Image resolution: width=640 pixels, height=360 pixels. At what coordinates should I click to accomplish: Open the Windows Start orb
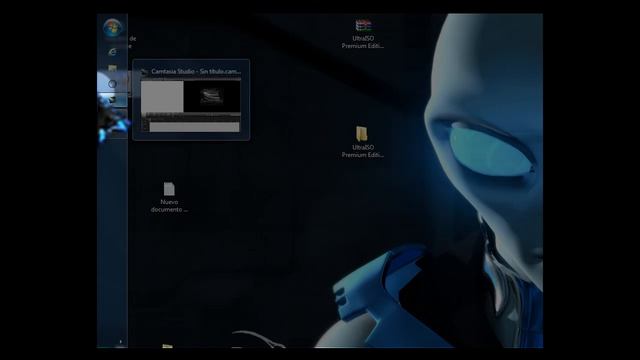coord(112,27)
